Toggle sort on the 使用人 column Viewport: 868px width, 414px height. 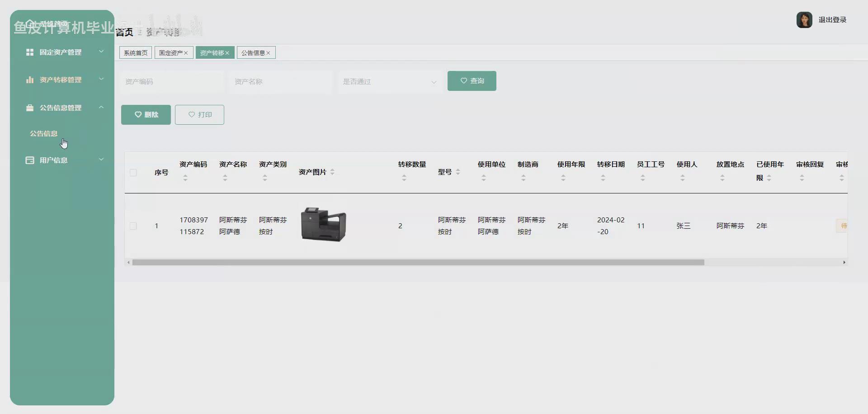coord(683,178)
